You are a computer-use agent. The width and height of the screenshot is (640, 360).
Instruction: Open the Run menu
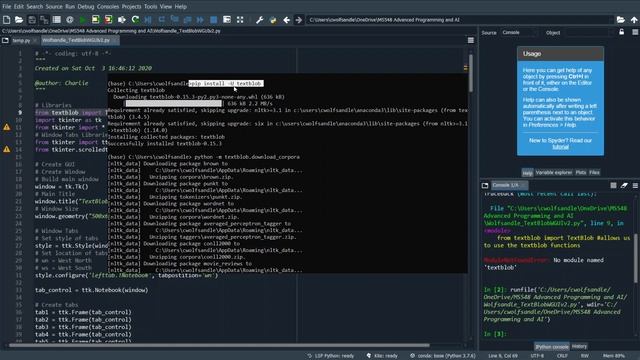[x=70, y=7]
